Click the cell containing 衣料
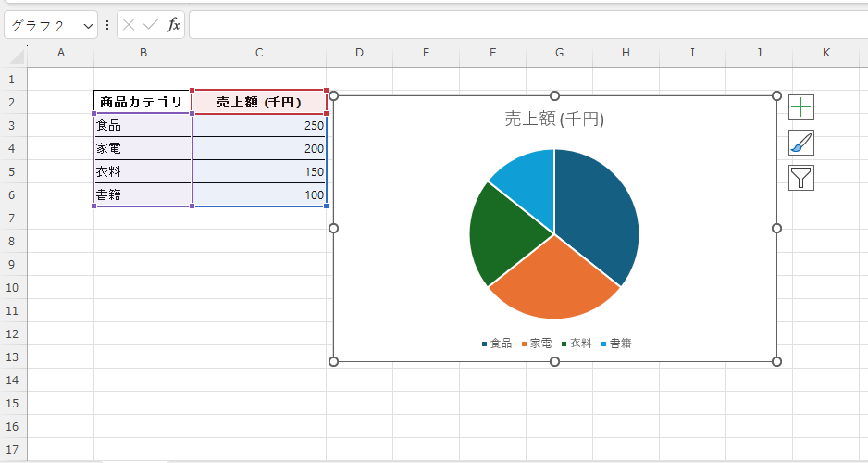 pos(143,171)
